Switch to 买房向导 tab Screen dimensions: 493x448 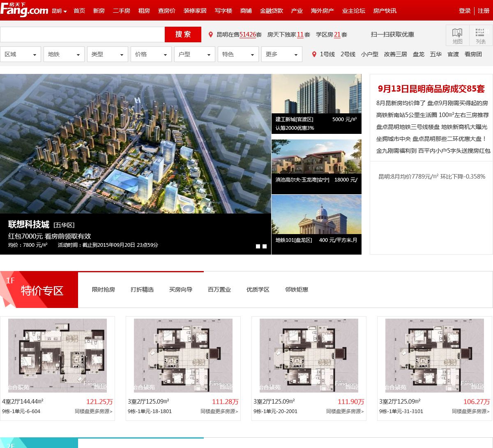tap(181, 289)
